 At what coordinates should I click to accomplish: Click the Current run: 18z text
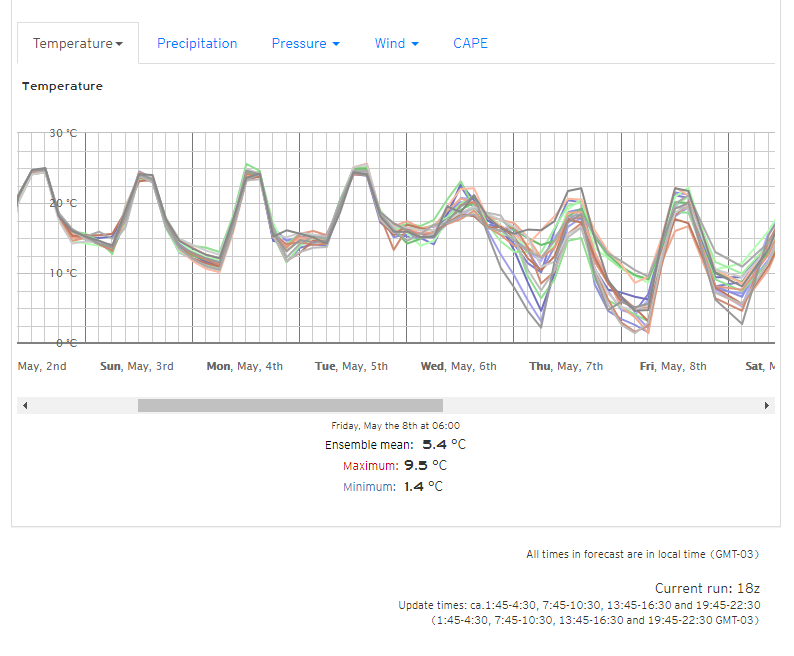click(x=707, y=588)
